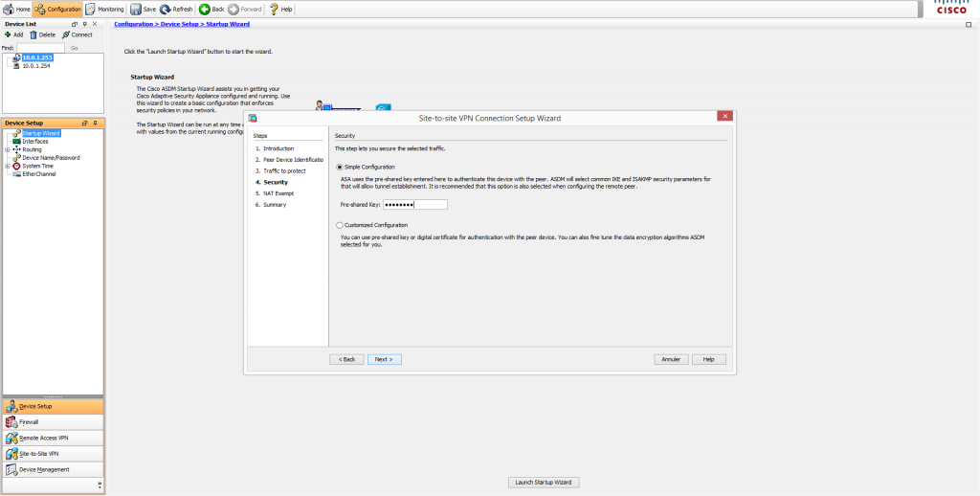Select device 10.0.1.253
Viewport: 980px width, 496px height.
pos(37,57)
